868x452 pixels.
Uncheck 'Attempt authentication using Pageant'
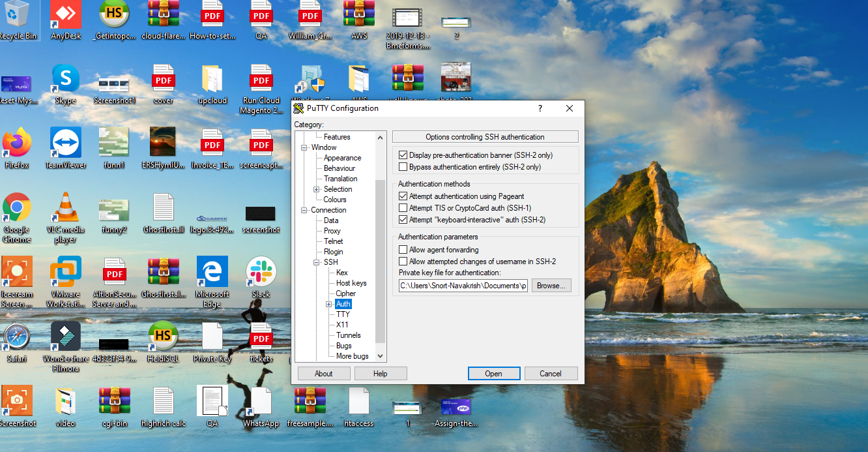pos(403,196)
